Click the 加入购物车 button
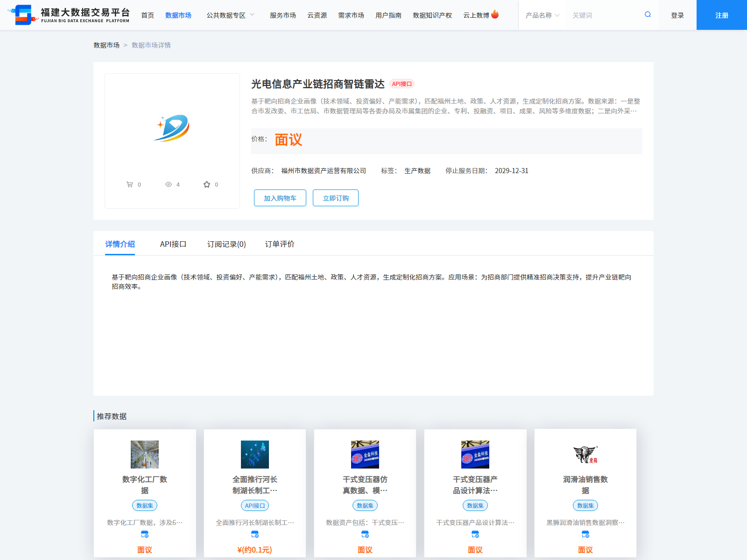747x560 pixels. tap(280, 198)
